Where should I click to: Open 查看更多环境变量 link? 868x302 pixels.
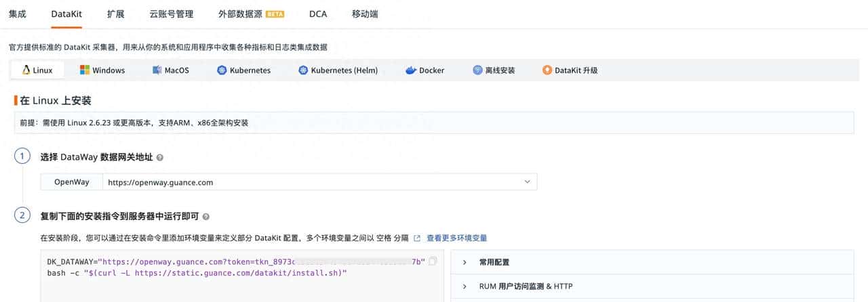[x=456, y=238]
